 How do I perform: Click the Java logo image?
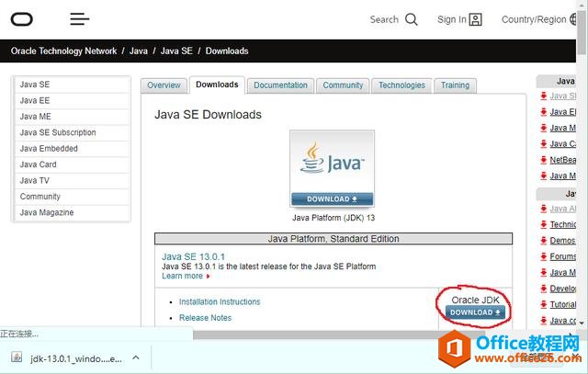332,162
